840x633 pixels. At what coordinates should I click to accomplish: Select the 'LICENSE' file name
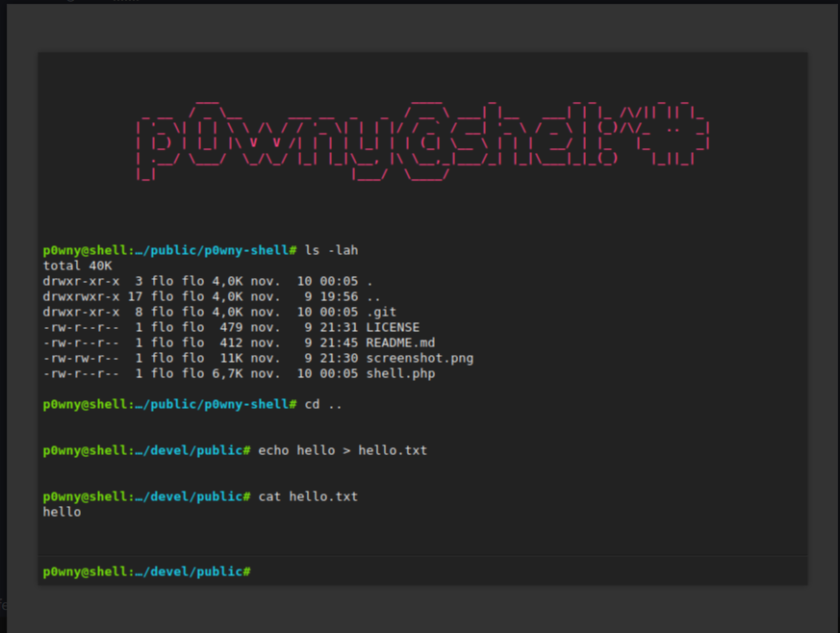[393, 327]
